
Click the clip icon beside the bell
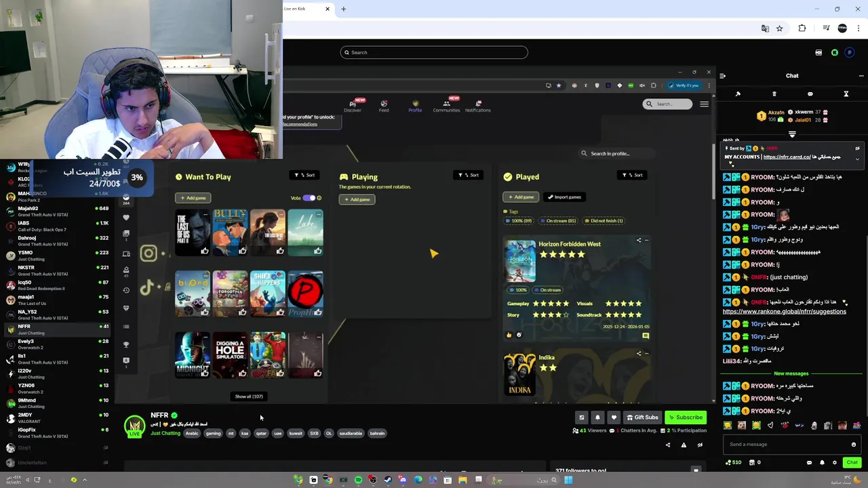click(x=581, y=418)
